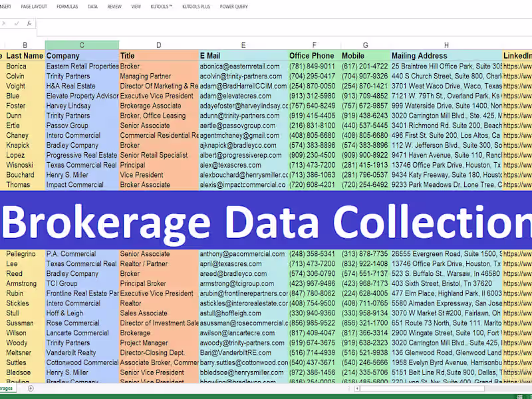Open the Insert Function (fx) dialog

(29, 23)
